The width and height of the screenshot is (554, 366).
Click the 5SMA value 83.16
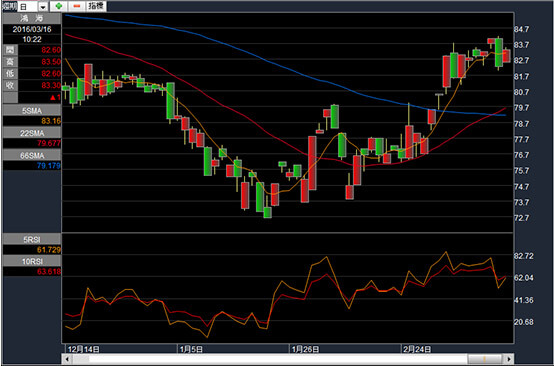point(51,121)
